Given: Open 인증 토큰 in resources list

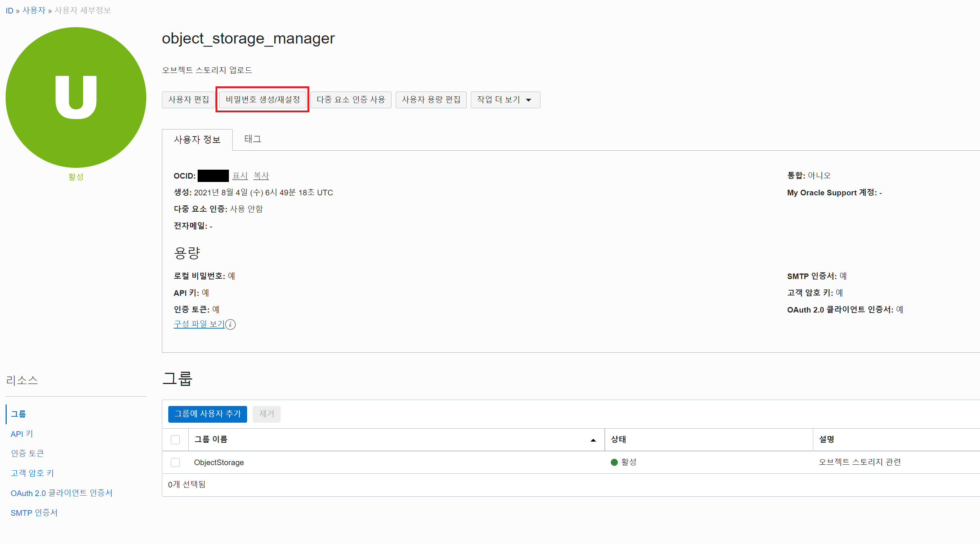Looking at the screenshot, I should click(28, 453).
